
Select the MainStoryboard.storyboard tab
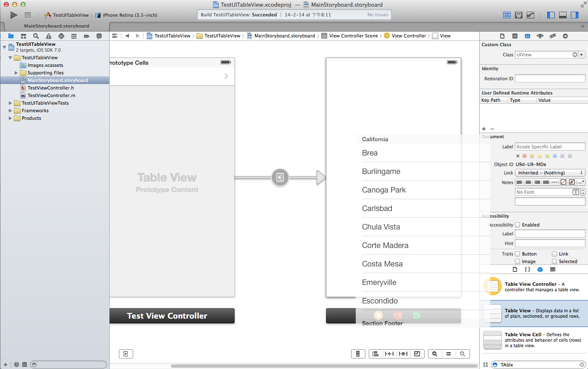pos(56,26)
